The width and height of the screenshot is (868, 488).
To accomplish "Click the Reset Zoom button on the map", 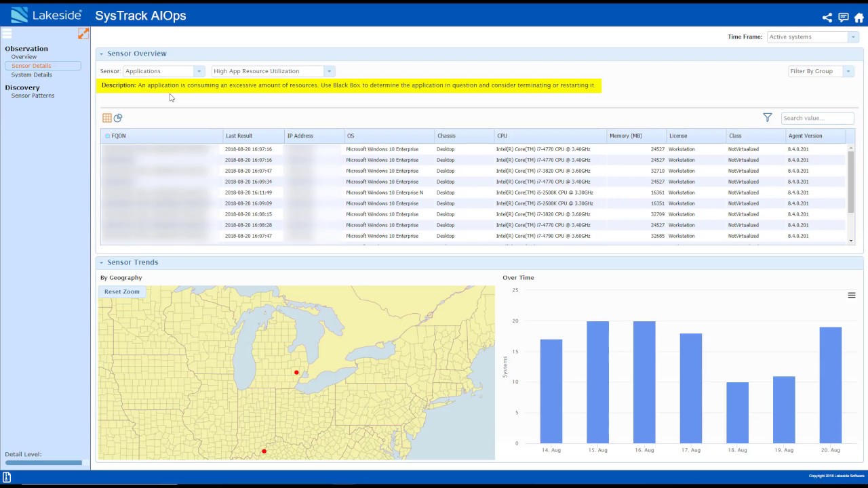I will tap(122, 291).
